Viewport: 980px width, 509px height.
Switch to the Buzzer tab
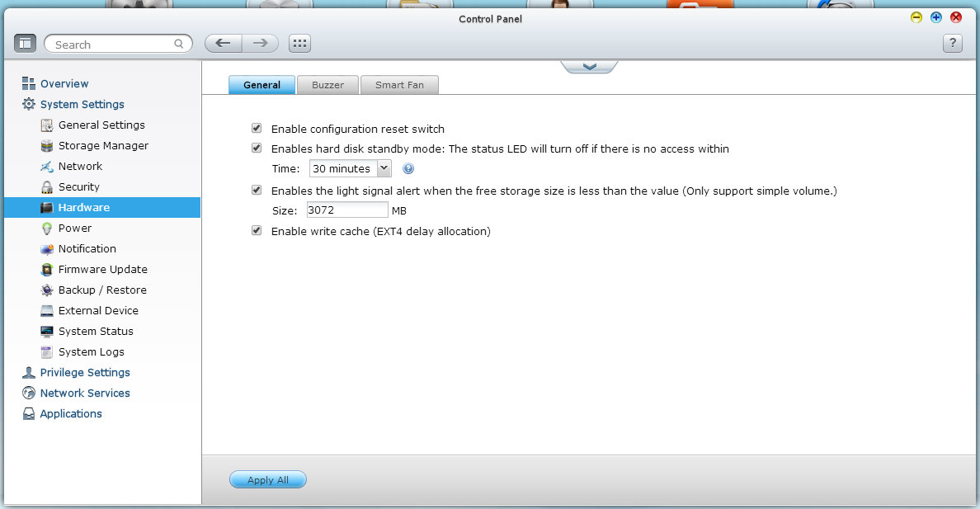coord(327,85)
